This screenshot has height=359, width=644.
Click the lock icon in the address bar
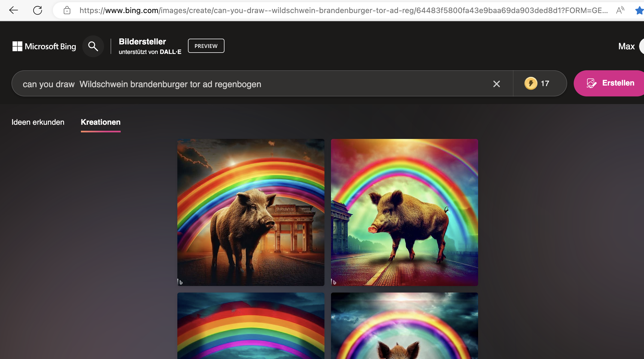67,10
